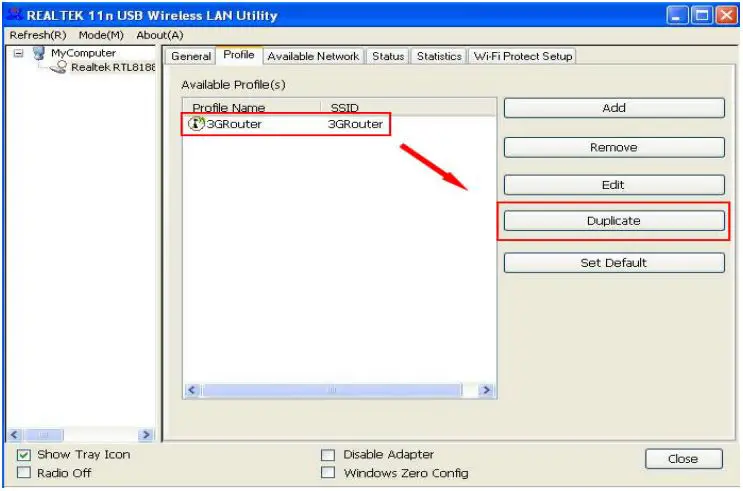Enable the Disable Adapter checkbox

point(328,455)
